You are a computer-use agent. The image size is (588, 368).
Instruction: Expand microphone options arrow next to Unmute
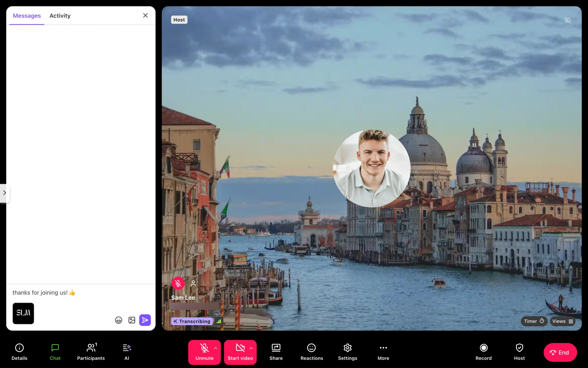tap(216, 348)
